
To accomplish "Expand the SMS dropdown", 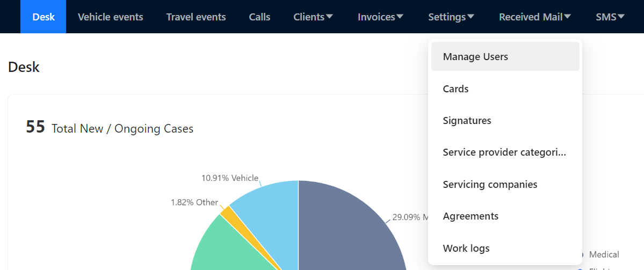I will [x=610, y=17].
